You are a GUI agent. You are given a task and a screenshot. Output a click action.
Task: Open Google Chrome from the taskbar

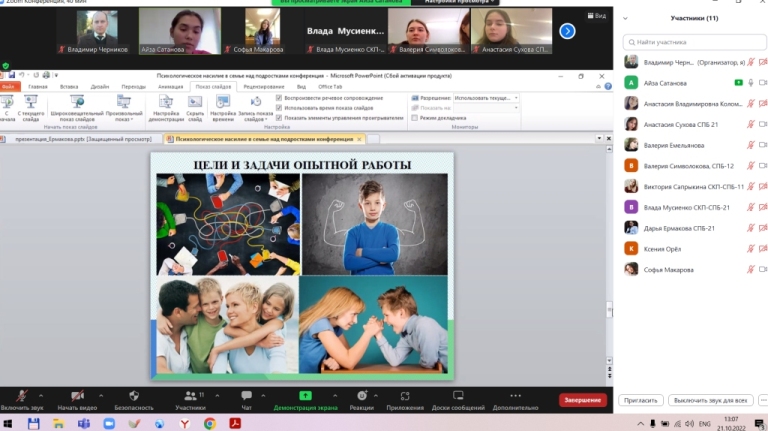click(210, 424)
